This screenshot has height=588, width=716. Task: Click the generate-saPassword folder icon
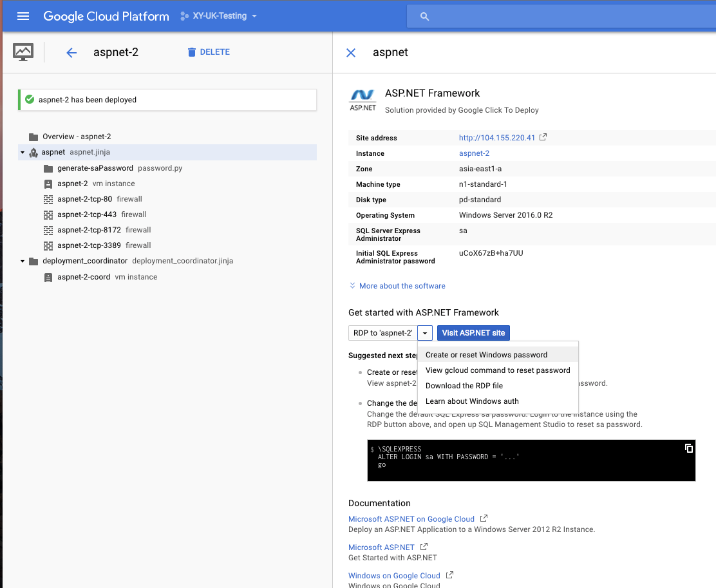tap(48, 168)
